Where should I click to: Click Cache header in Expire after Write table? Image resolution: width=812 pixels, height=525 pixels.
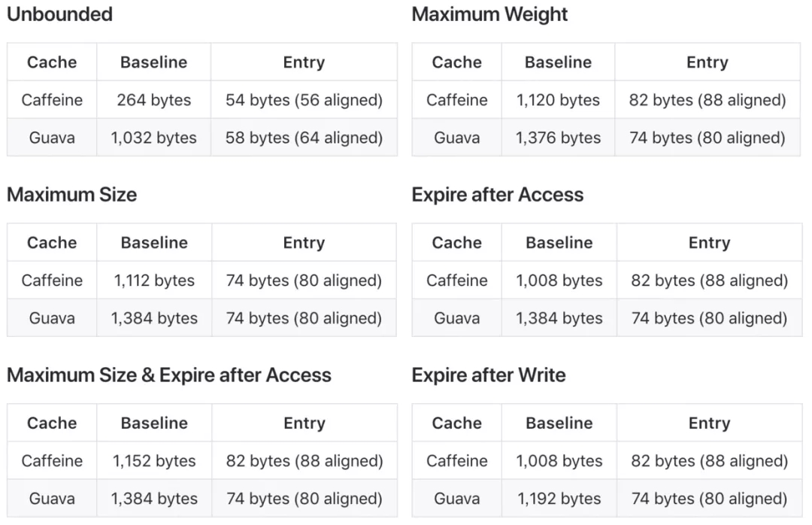(457, 423)
